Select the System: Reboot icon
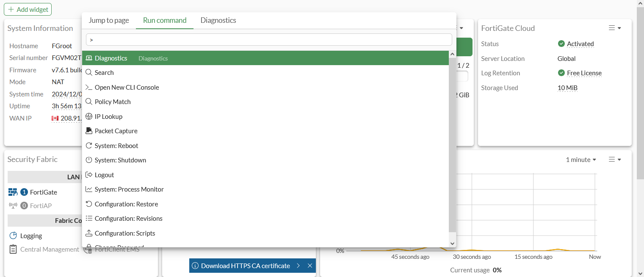 pyautogui.click(x=89, y=145)
